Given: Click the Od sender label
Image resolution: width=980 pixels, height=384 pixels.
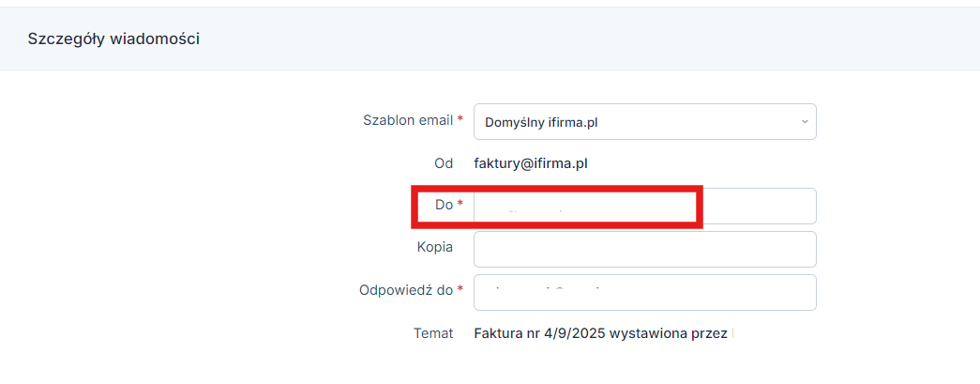Looking at the screenshot, I should tap(444, 164).
